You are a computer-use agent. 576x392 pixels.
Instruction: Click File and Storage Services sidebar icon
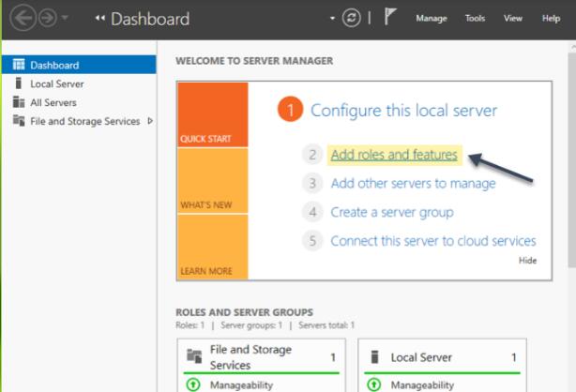coord(19,120)
